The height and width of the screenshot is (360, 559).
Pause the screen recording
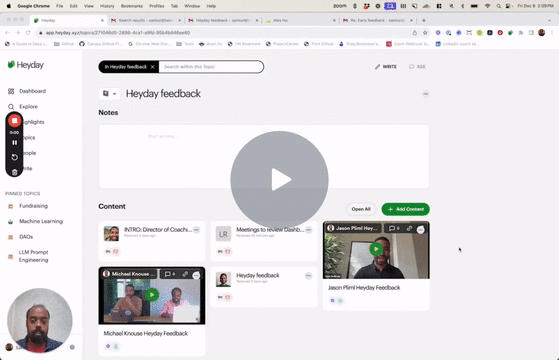click(15, 143)
